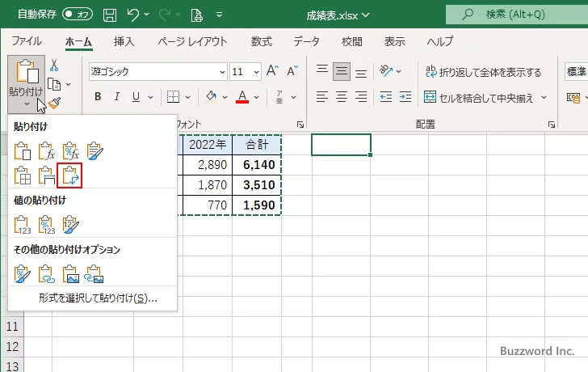Switch to the 表示 tab
588x372 pixels.
pyautogui.click(x=394, y=41)
